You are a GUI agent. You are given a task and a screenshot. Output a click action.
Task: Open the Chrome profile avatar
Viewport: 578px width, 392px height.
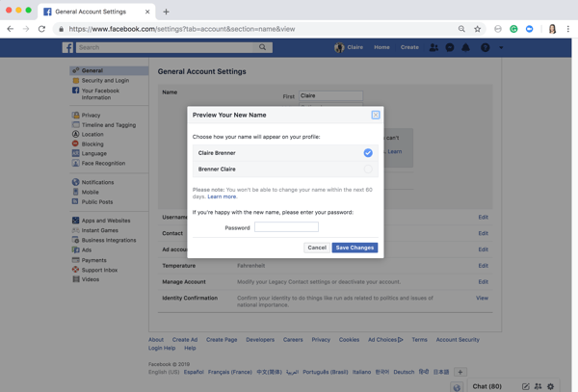pyautogui.click(x=552, y=29)
